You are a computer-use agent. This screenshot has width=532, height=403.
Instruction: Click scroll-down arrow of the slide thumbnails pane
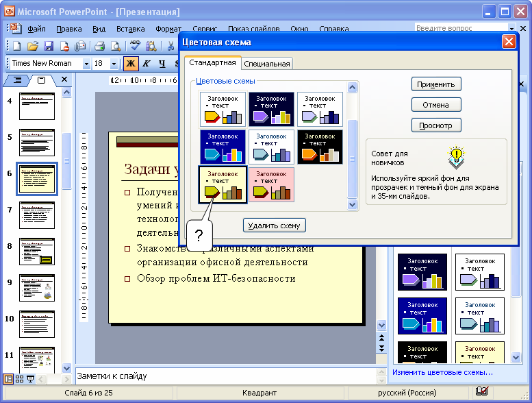pyautogui.click(x=66, y=368)
